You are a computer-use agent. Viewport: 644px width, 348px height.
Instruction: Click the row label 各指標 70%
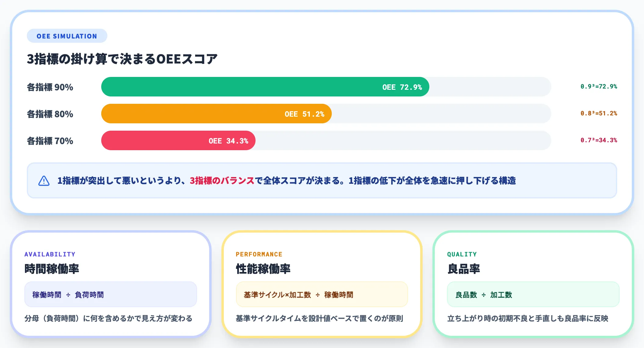point(50,141)
